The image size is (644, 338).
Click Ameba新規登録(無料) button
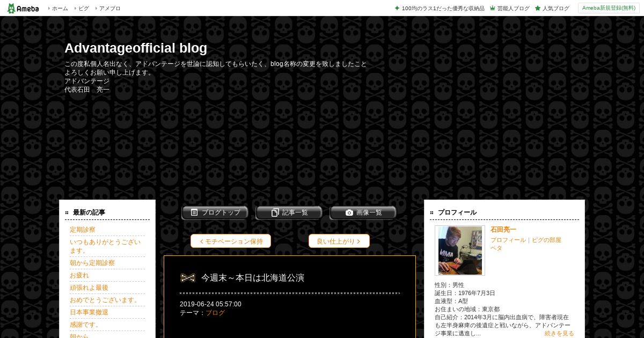tap(609, 8)
